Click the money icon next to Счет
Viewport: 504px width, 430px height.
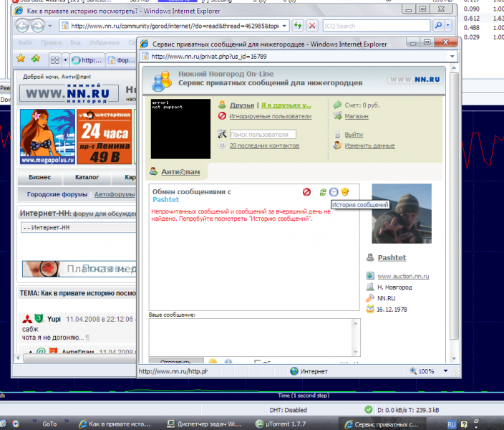click(337, 105)
